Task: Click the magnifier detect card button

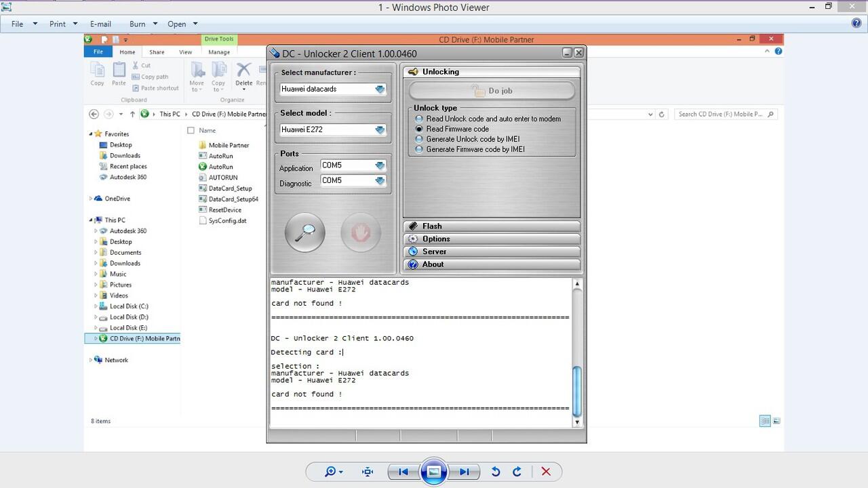Action: point(304,232)
